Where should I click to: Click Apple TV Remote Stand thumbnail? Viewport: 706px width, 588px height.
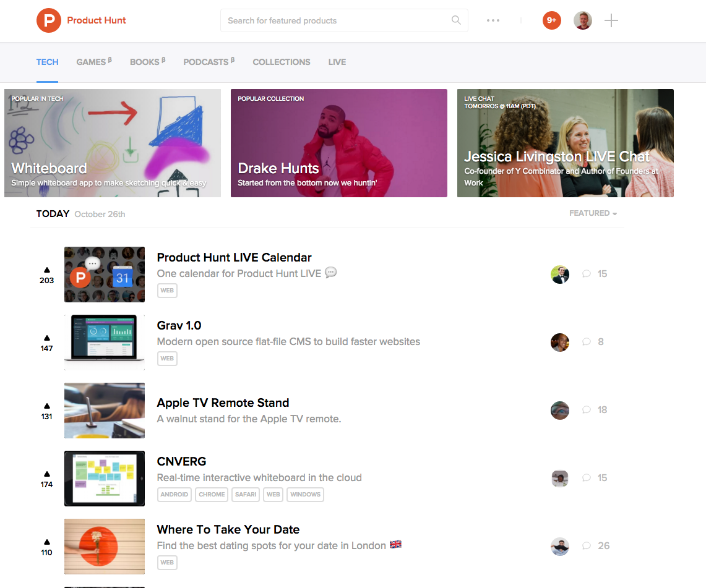click(x=105, y=411)
